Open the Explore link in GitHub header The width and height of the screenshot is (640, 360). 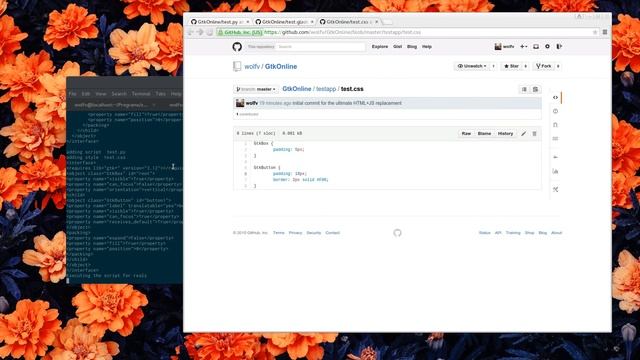380,47
